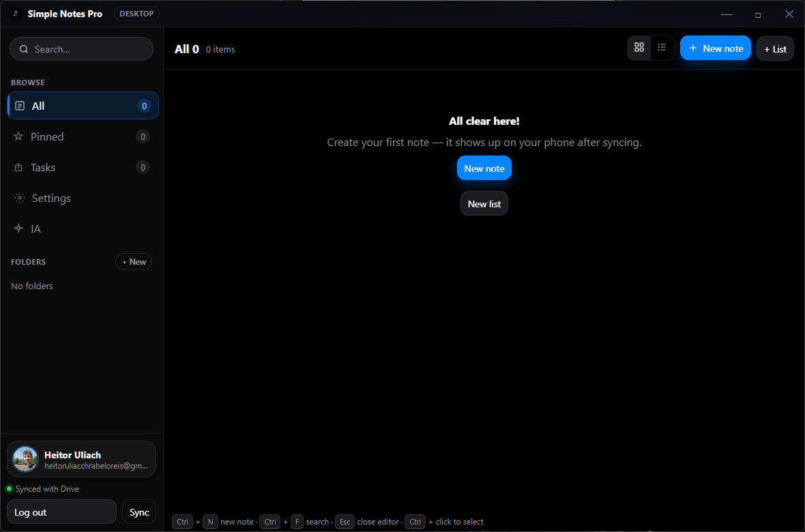
Task: Maximize the Simple Notes Pro window
Action: (x=758, y=14)
